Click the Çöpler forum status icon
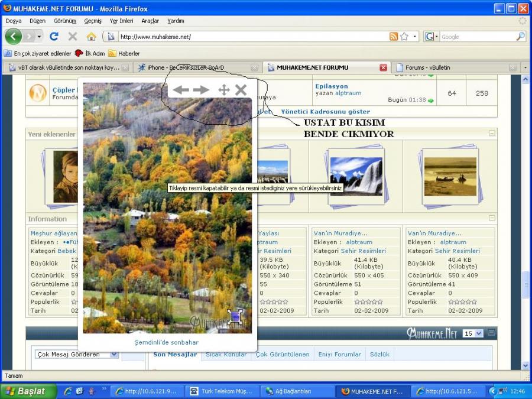Image resolution: width=532 pixels, height=399 pixels. tap(38, 93)
